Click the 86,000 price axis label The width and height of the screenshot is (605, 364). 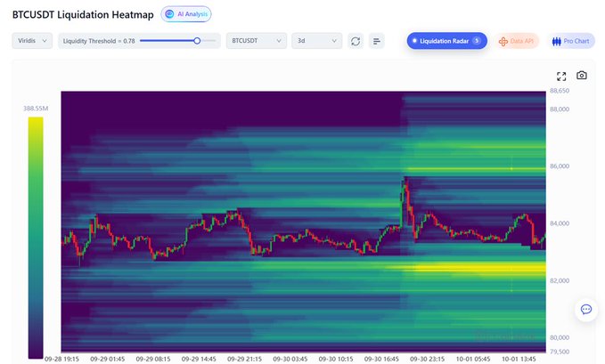tap(560, 166)
